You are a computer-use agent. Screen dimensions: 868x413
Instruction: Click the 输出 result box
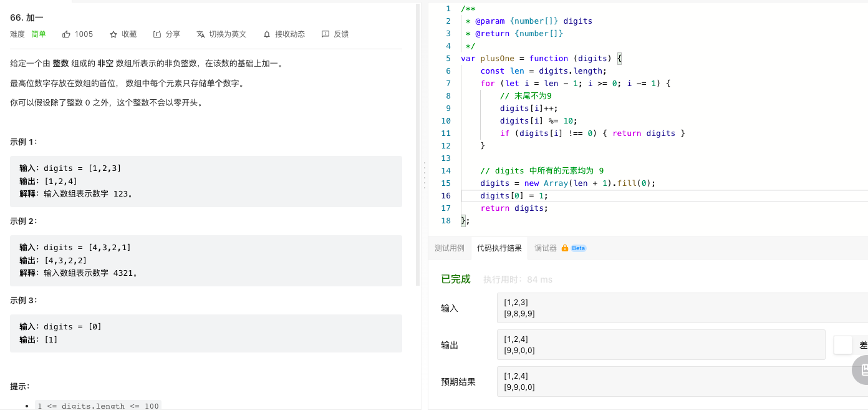(x=661, y=345)
